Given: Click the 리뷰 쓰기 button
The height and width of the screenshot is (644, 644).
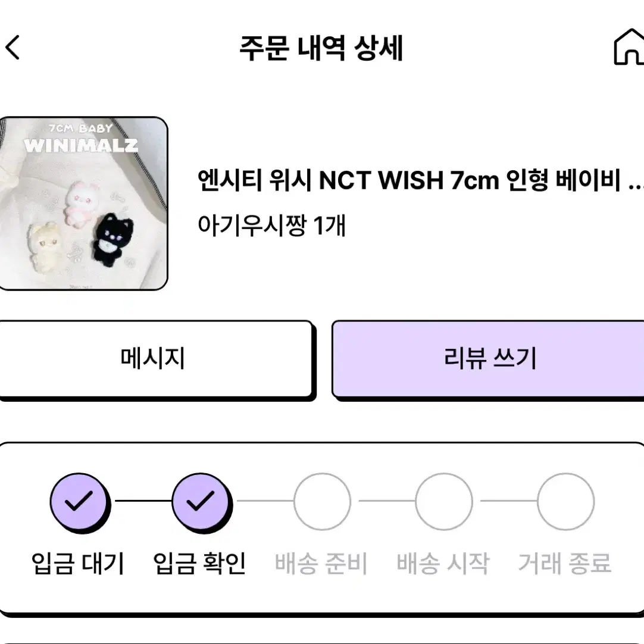Looking at the screenshot, I should coord(488,358).
